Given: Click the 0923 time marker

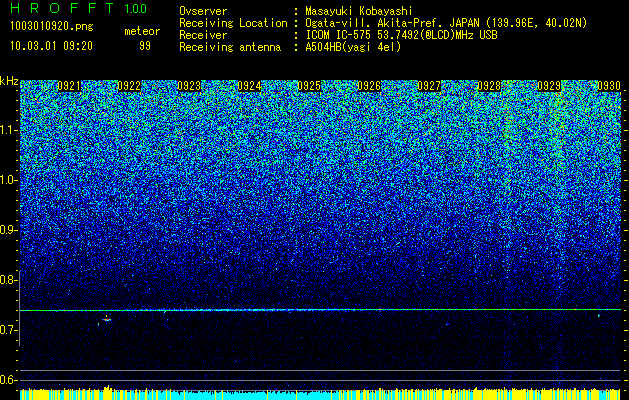Looking at the screenshot, I should click(x=189, y=86).
